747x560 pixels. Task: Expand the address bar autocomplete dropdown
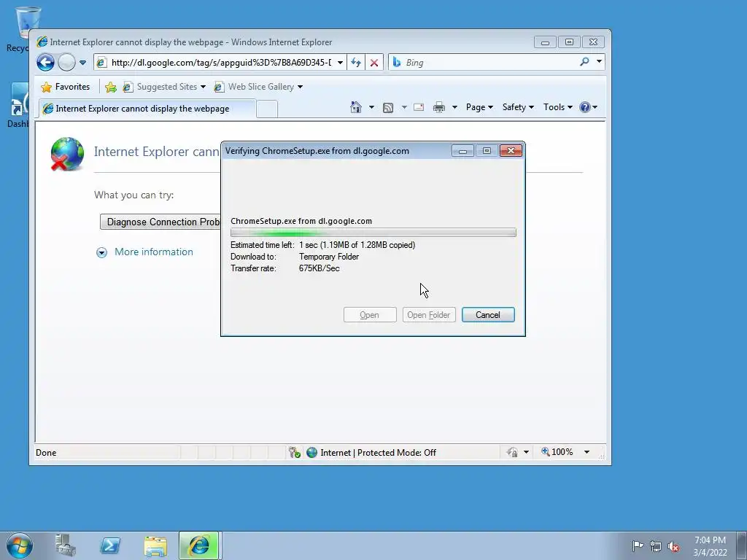[x=340, y=63]
